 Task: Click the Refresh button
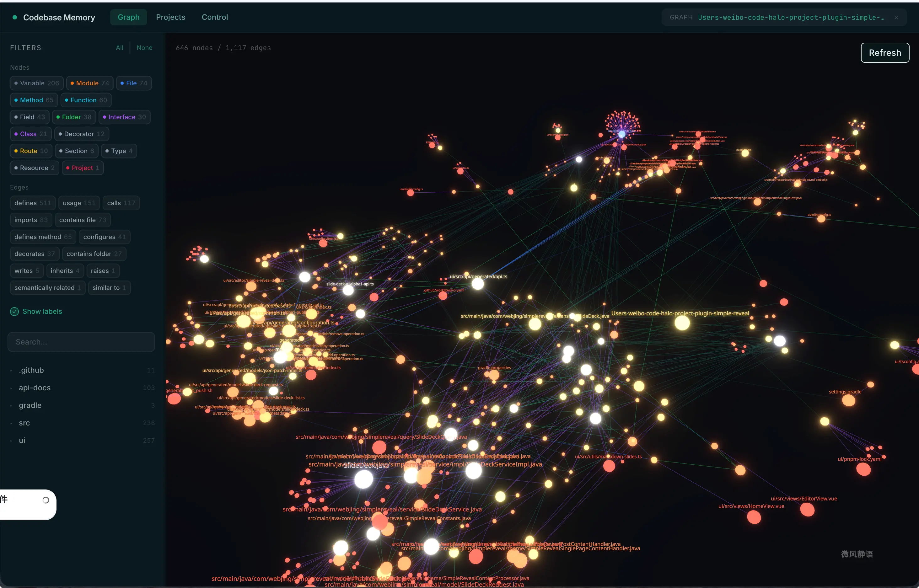[884, 53]
